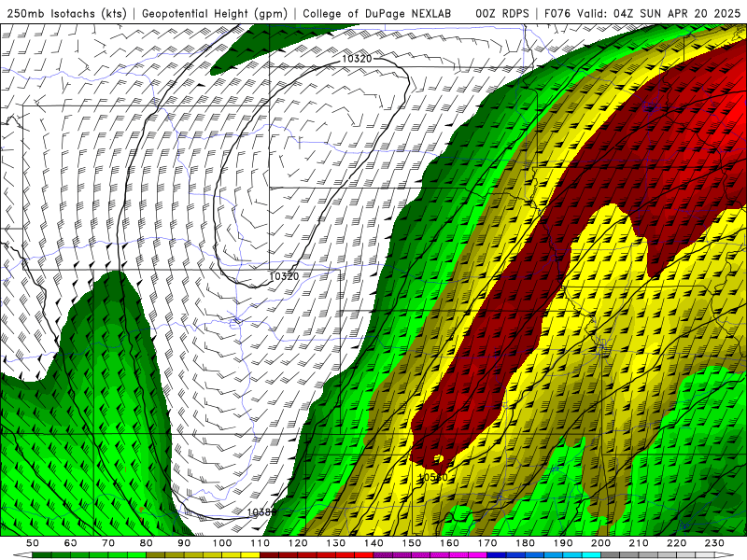Image resolution: width=747 pixels, height=560 pixels.
Task: Click the '160' value on the color scale
Action: pyautogui.click(x=450, y=543)
